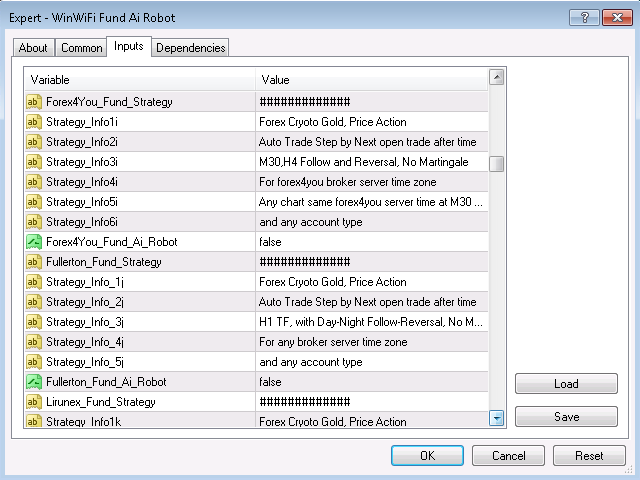Click the string icon beside Fullerton_Fund_Strategy
The image size is (640, 480).
(34, 262)
